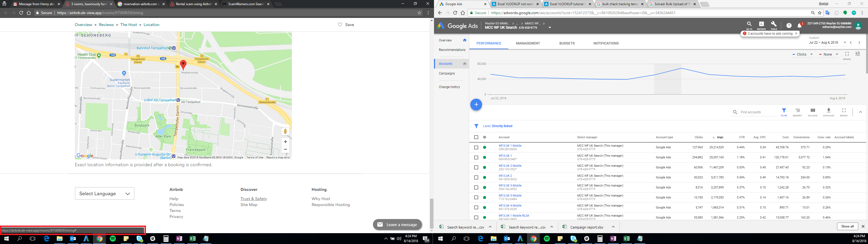Select the WF.S.UK 2 row checkbox
868x244 pixels.
pos(476,177)
